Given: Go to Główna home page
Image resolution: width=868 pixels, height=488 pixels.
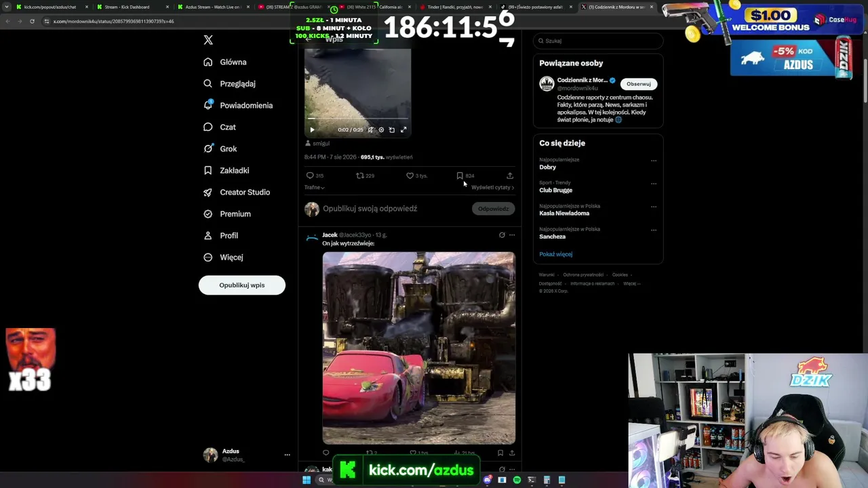Looking at the screenshot, I should pyautogui.click(x=225, y=62).
